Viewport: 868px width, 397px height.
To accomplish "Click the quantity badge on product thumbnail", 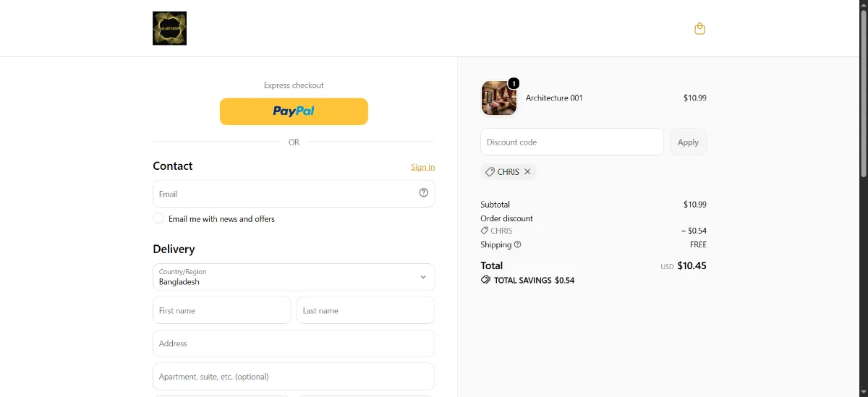I will pos(514,83).
